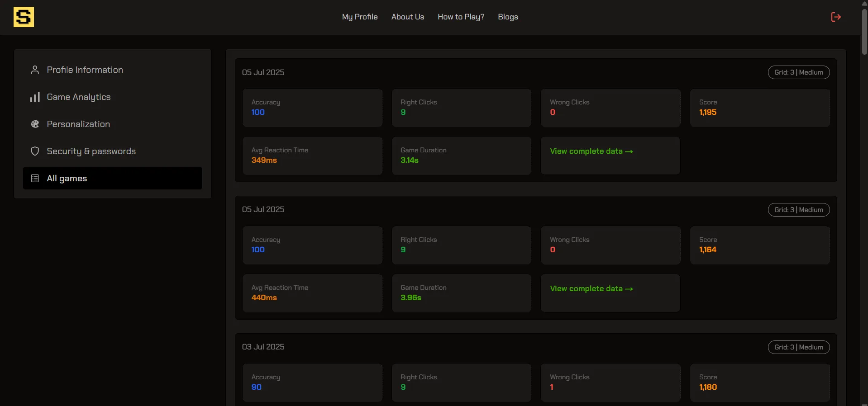Screen dimensions: 868x406
Task: Select Profile Information in sidebar
Action: point(113,70)
